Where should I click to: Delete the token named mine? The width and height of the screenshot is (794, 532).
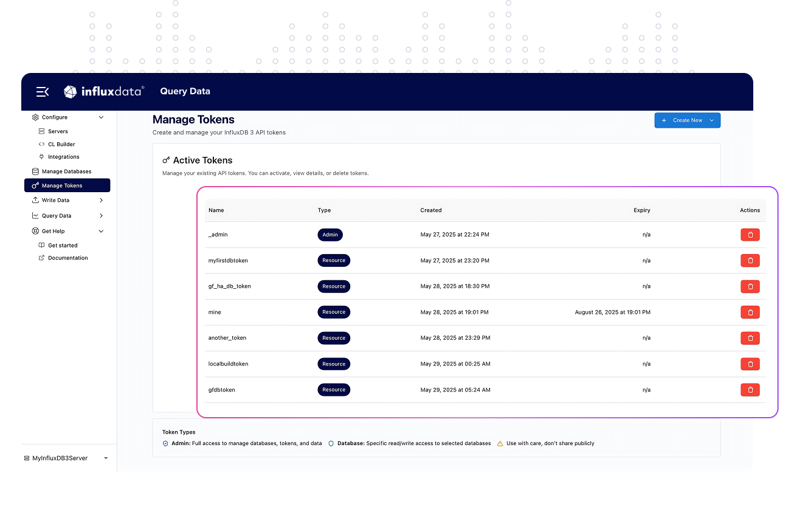tap(750, 312)
